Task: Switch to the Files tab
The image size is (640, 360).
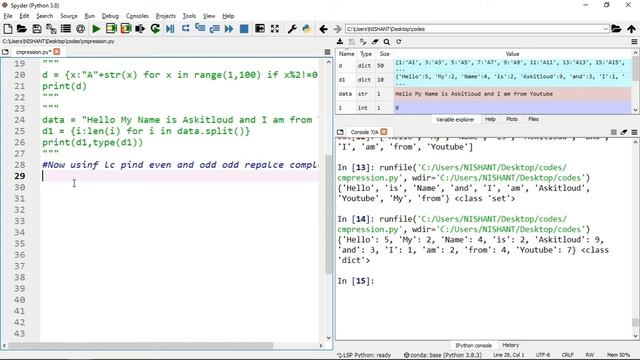Action: (533, 119)
